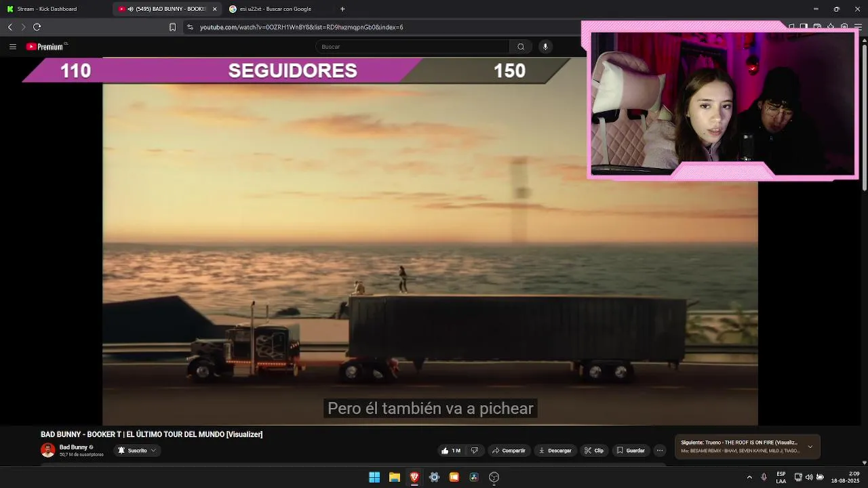
Task: Show hidden system tray icons
Action: pos(749,477)
